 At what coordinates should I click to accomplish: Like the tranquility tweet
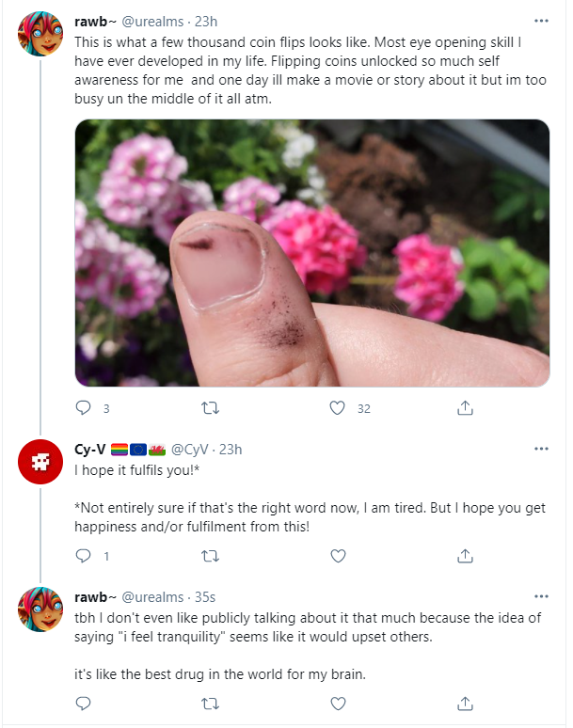click(x=338, y=704)
